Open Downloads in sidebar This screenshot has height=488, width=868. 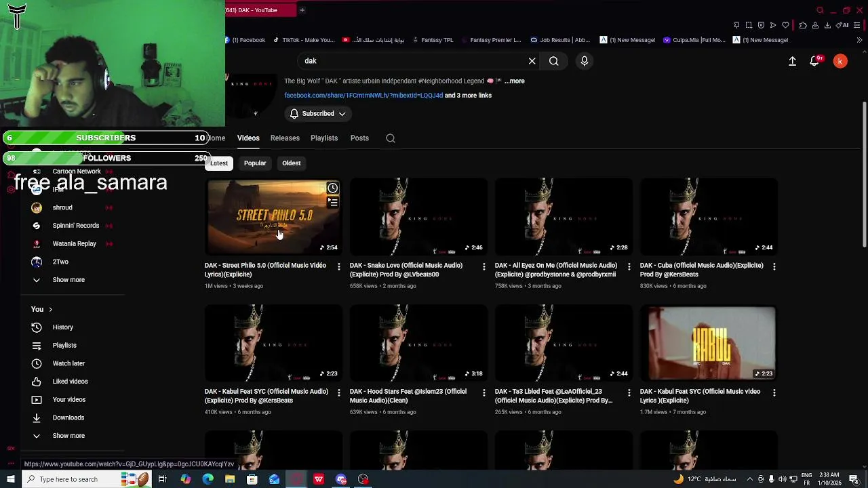point(68,418)
